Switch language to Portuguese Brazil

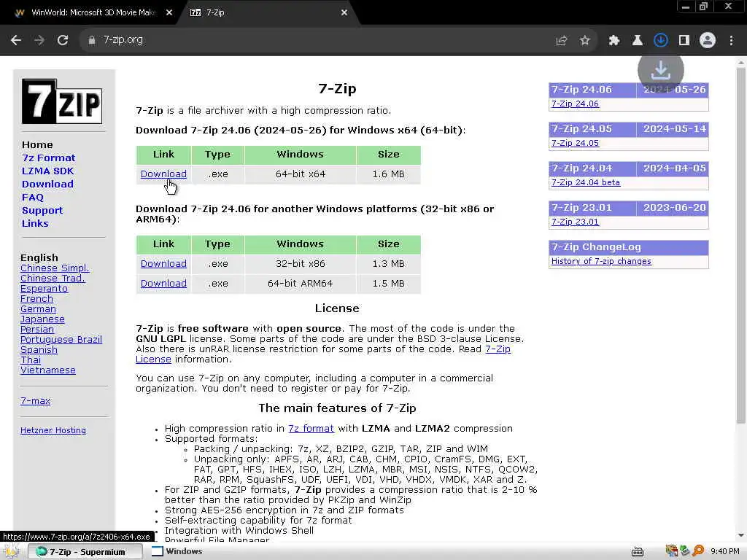pyautogui.click(x=61, y=340)
